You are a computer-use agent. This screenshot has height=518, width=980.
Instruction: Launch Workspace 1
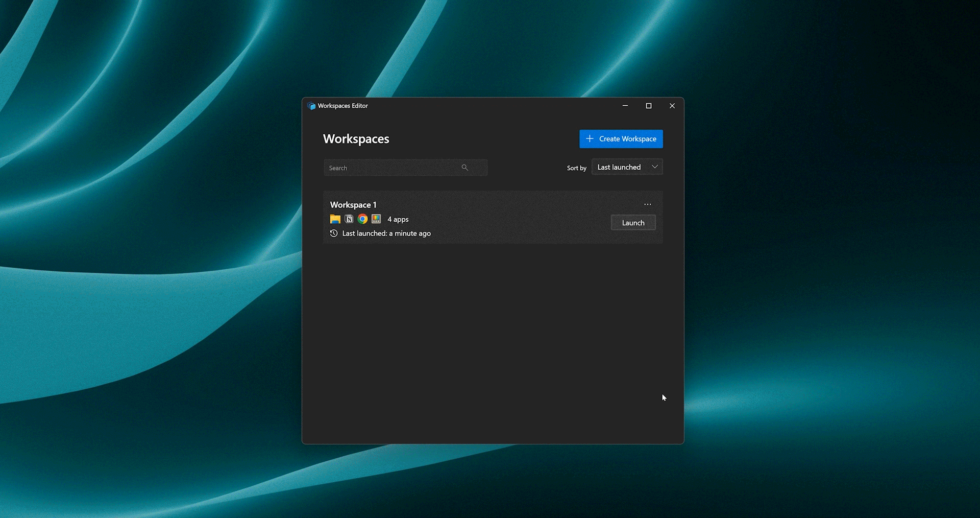tap(633, 223)
